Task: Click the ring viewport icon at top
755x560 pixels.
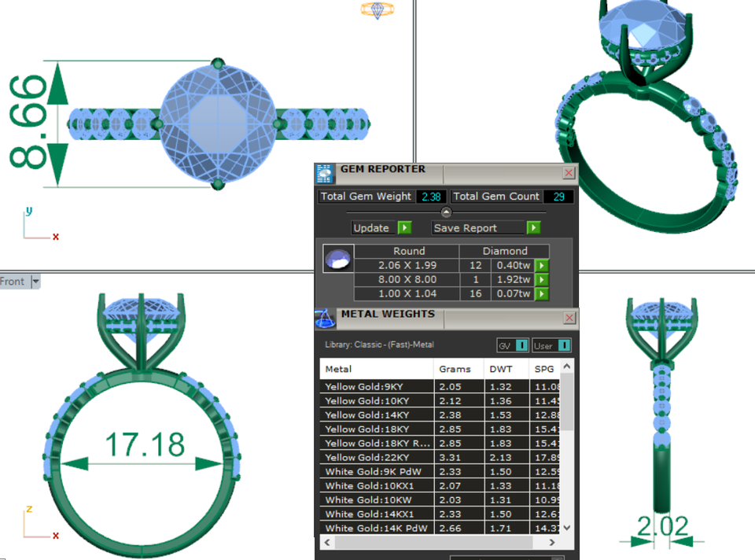Action: coord(377,9)
